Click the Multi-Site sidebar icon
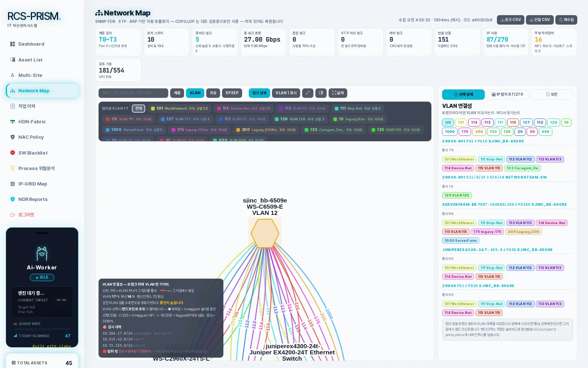The width and height of the screenshot is (588, 368). click(x=12, y=75)
